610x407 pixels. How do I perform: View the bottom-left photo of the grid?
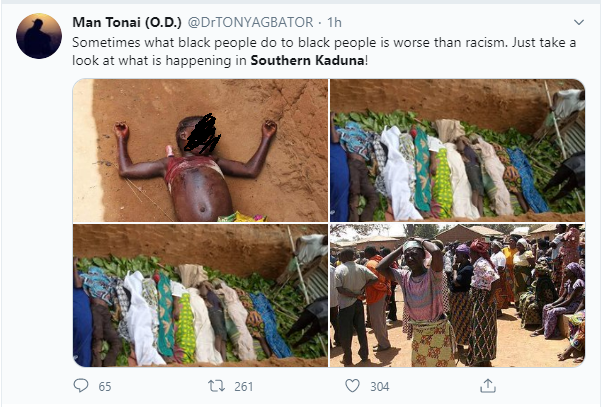[201, 295]
